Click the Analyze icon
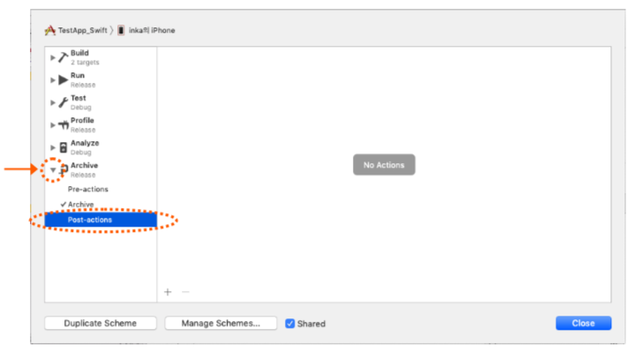The image size is (644, 351). click(63, 147)
